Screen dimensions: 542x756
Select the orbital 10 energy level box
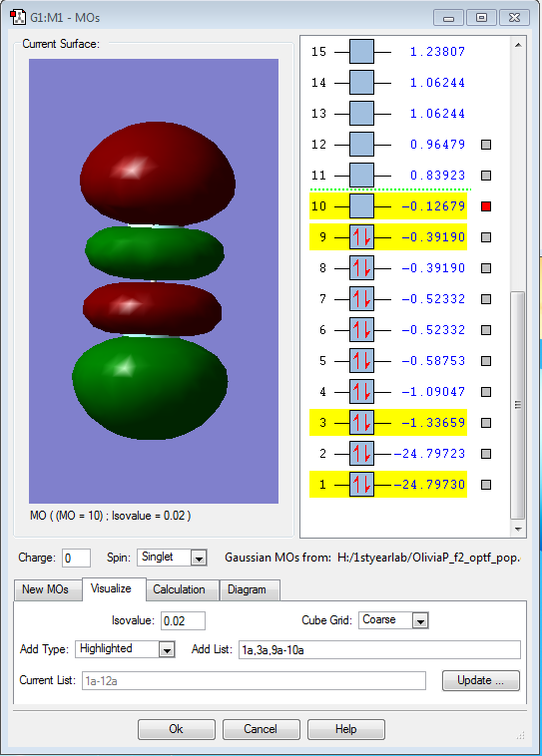(x=361, y=206)
